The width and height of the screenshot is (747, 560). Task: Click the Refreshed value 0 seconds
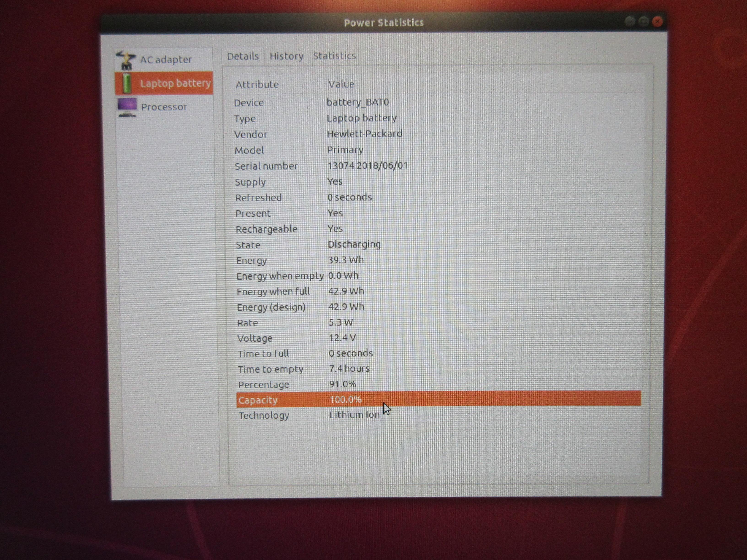tap(349, 197)
